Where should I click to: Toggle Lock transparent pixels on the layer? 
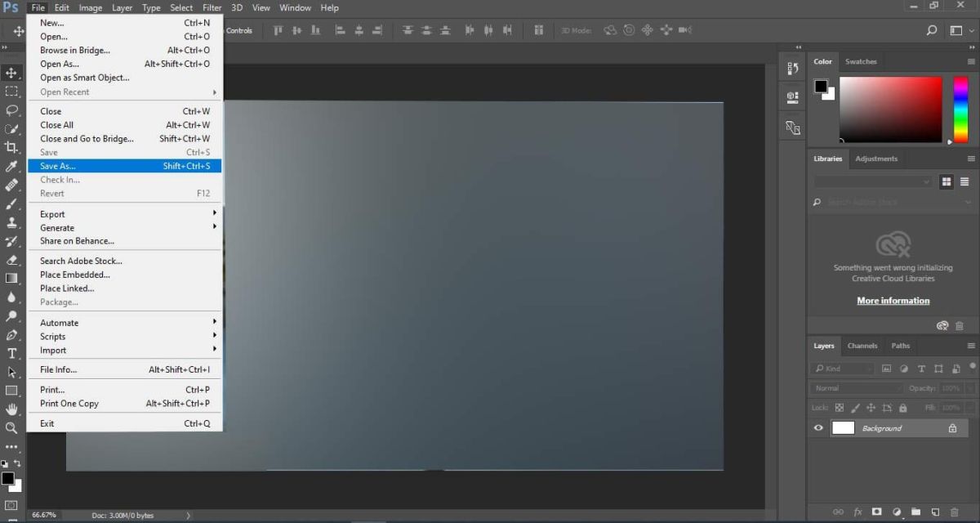[x=839, y=408]
